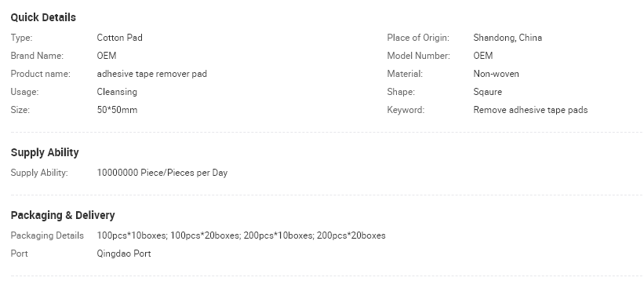The height and width of the screenshot is (292, 644).
Task: Click the Shandong, China origin value
Action: point(508,38)
